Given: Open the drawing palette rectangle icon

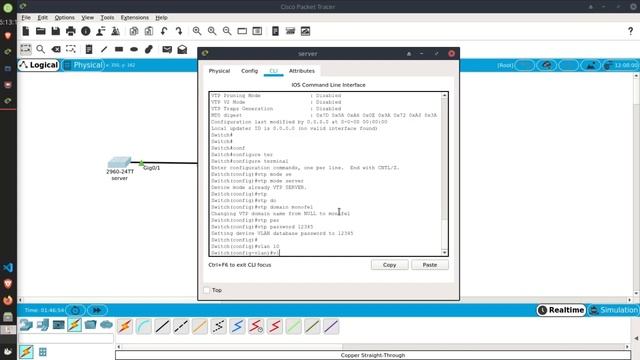Looking at the screenshot, I should coord(242,31).
